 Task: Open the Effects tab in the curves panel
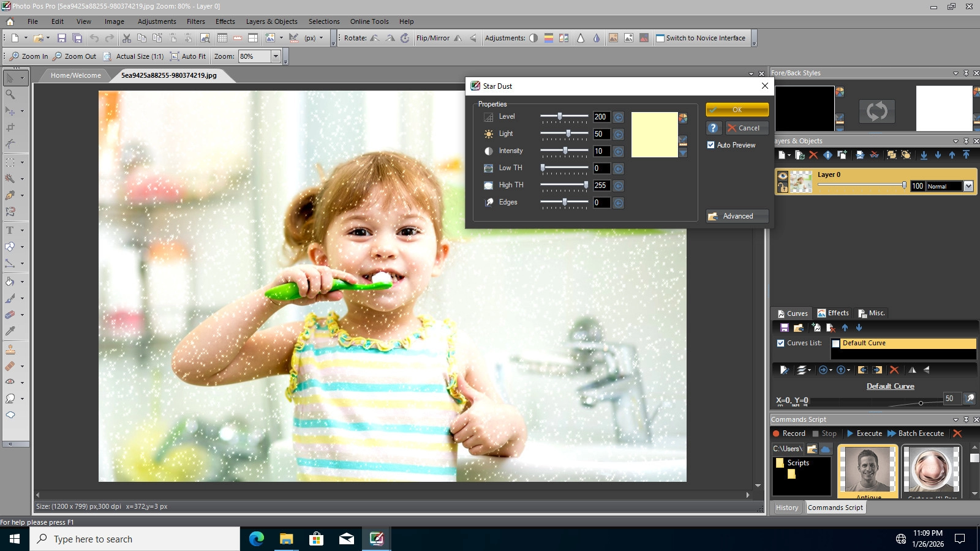click(833, 313)
